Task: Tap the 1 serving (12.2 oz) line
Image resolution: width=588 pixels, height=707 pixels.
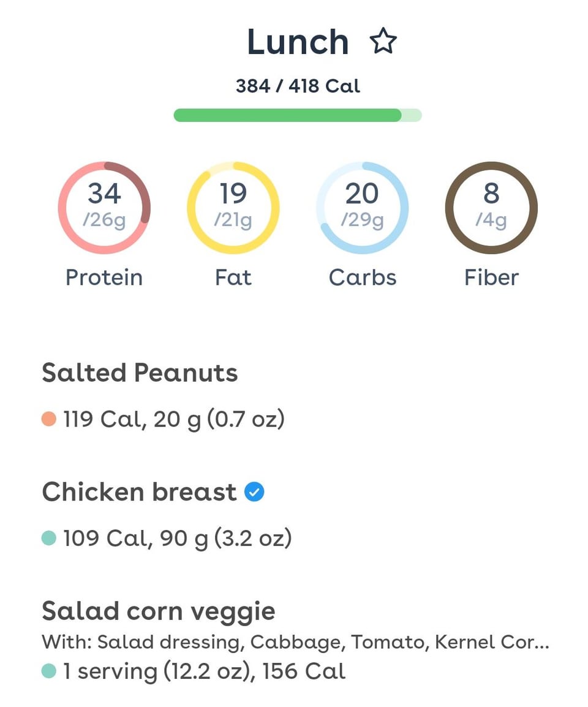Action: click(204, 671)
